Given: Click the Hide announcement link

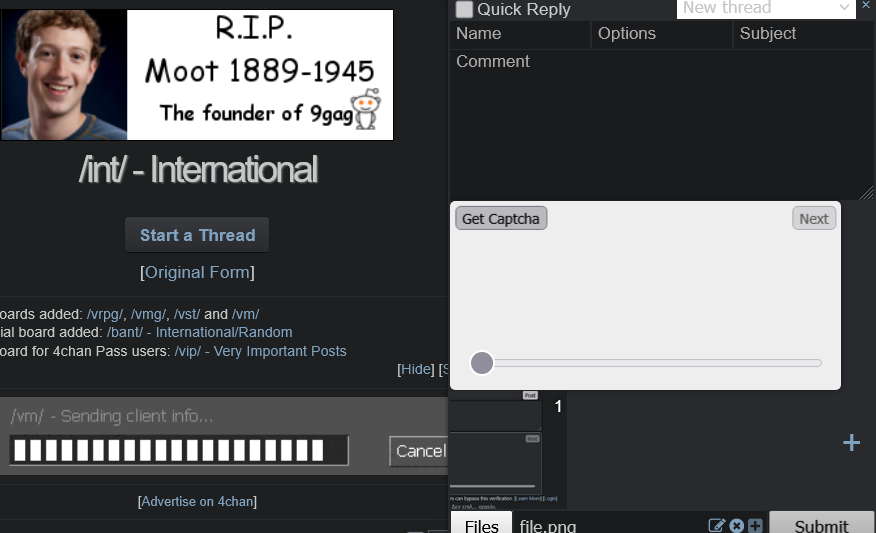Looking at the screenshot, I should click(x=416, y=369).
